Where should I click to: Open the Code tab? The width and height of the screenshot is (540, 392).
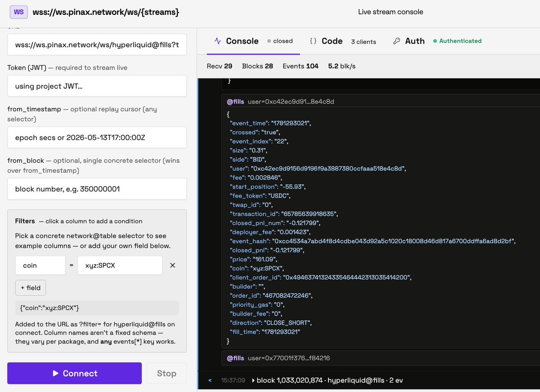click(x=332, y=41)
